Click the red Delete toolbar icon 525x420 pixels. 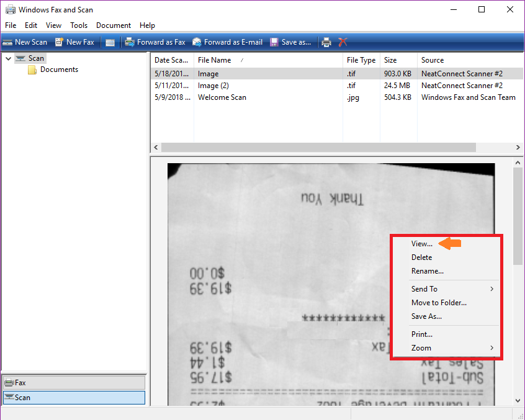pyautogui.click(x=343, y=42)
